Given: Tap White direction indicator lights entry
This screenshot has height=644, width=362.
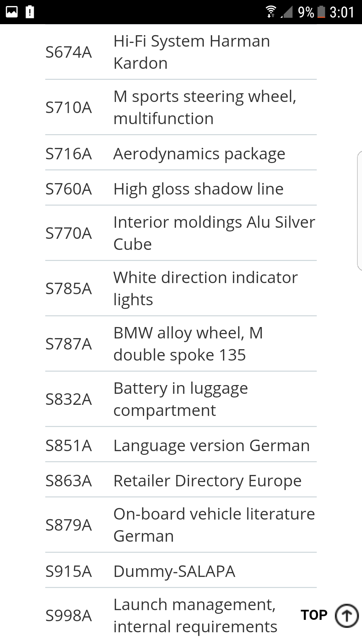Looking at the screenshot, I should pyautogui.click(x=205, y=288).
